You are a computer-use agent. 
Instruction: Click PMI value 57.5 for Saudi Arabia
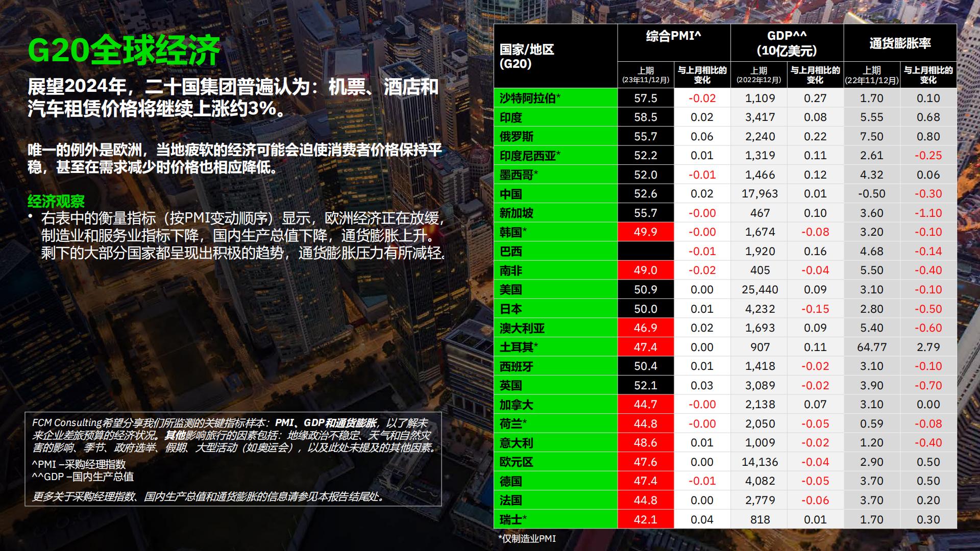point(646,98)
